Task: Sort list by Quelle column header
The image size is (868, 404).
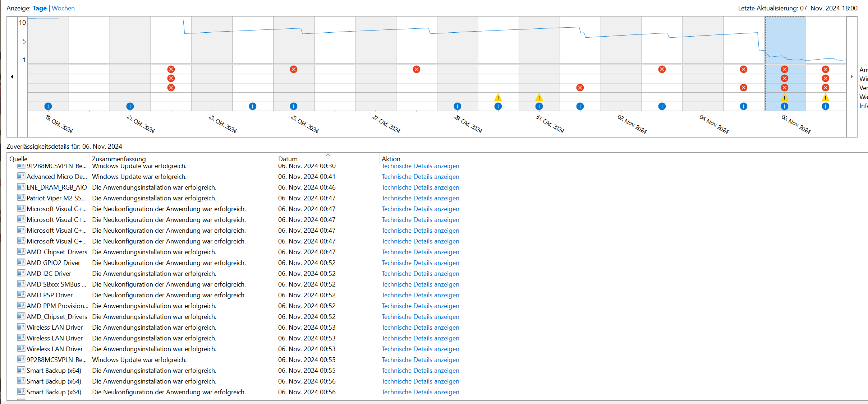Action: click(18, 159)
